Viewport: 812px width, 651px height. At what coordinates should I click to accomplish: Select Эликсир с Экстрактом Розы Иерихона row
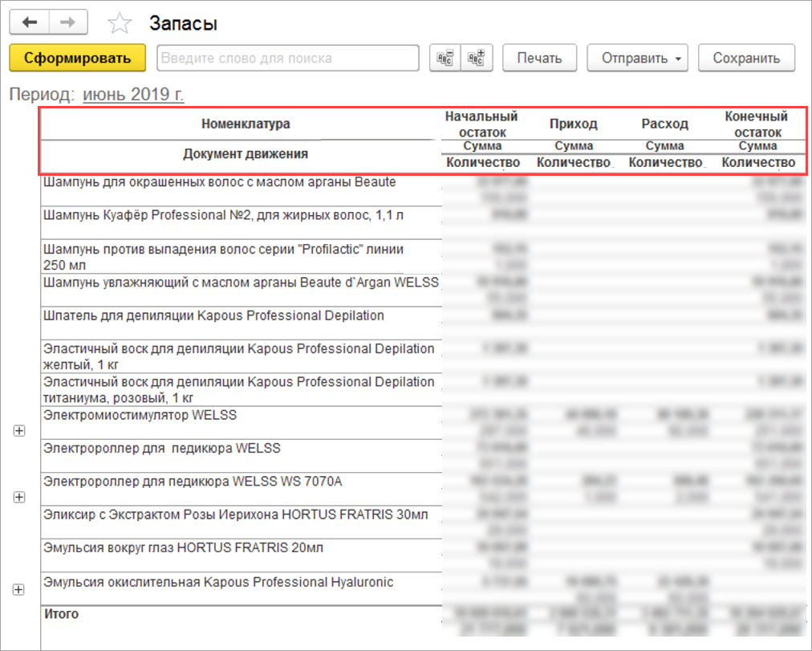tap(242, 522)
